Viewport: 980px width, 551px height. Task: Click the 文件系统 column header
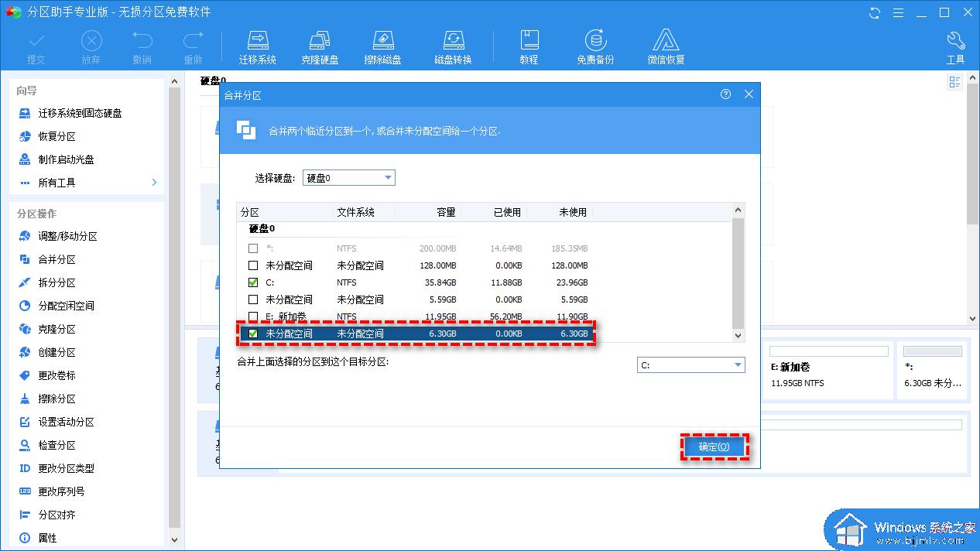coord(365,212)
